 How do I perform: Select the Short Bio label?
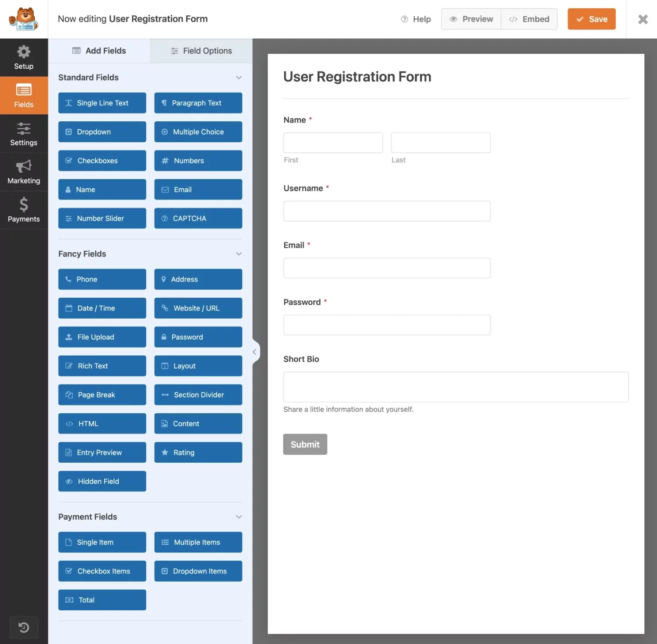pyautogui.click(x=301, y=359)
